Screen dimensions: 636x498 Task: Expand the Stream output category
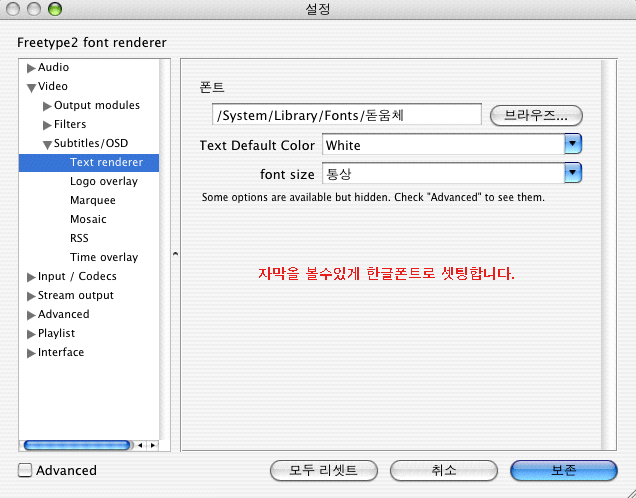click(x=31, y=296)
